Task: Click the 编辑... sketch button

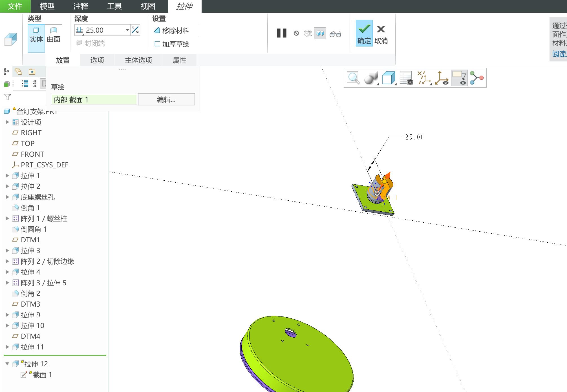Action: pyautogui.click(x=166, y=99)
